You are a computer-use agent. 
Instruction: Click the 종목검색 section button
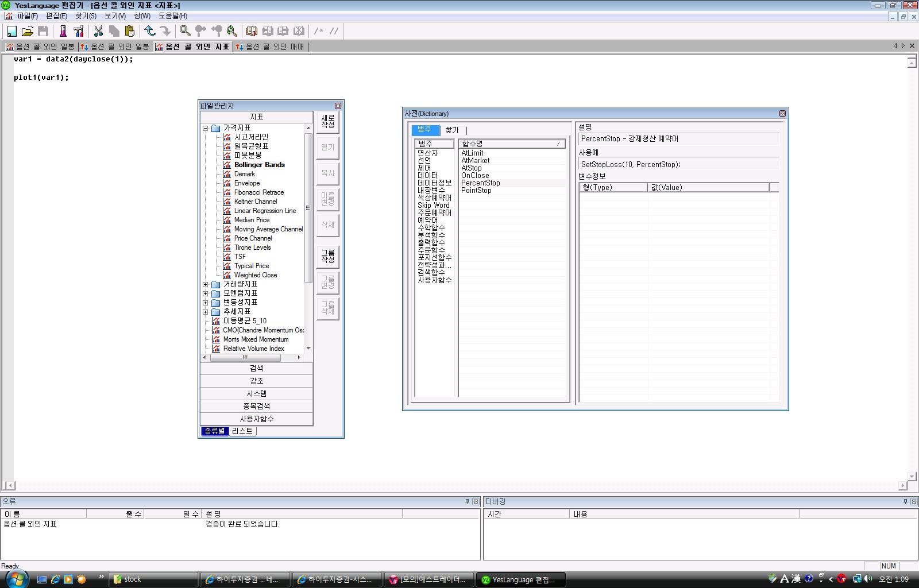[256, 406]
